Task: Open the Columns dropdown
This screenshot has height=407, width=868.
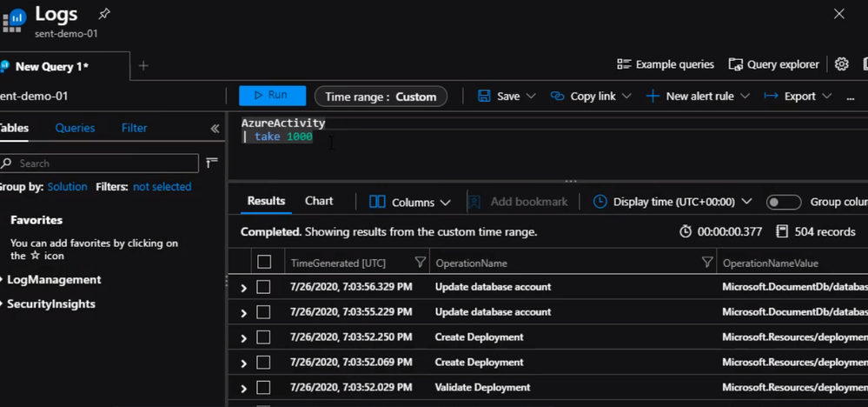Action: pyautogui.click(x=409, y=202)
